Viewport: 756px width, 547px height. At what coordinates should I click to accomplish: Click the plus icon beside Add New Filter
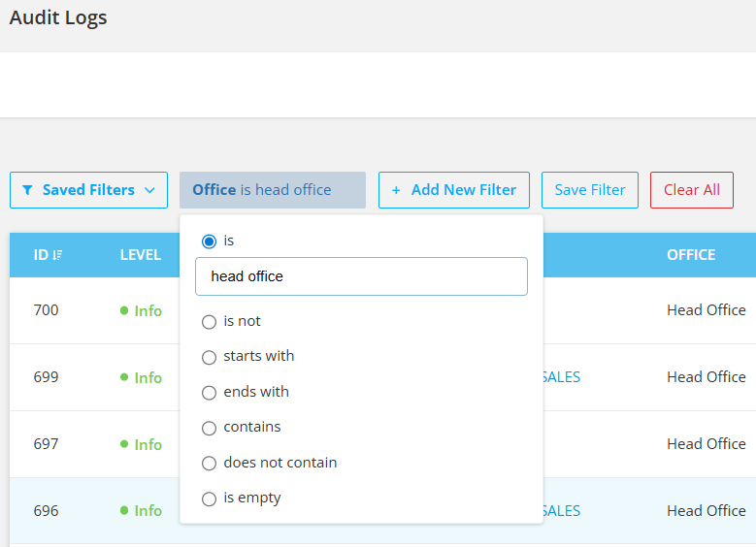click(396, 190)
